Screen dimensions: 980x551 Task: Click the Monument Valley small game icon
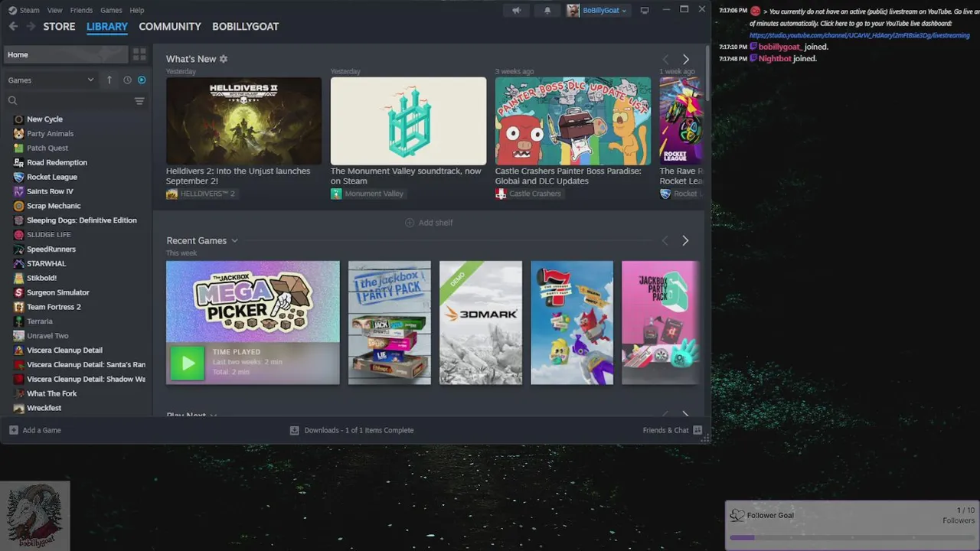tap(336, 194)
